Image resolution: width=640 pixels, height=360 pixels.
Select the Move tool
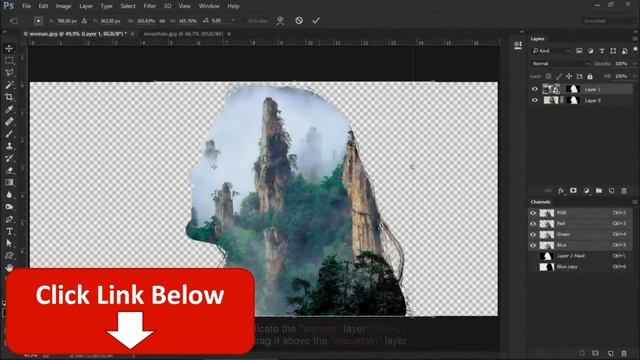pos(9,49)
